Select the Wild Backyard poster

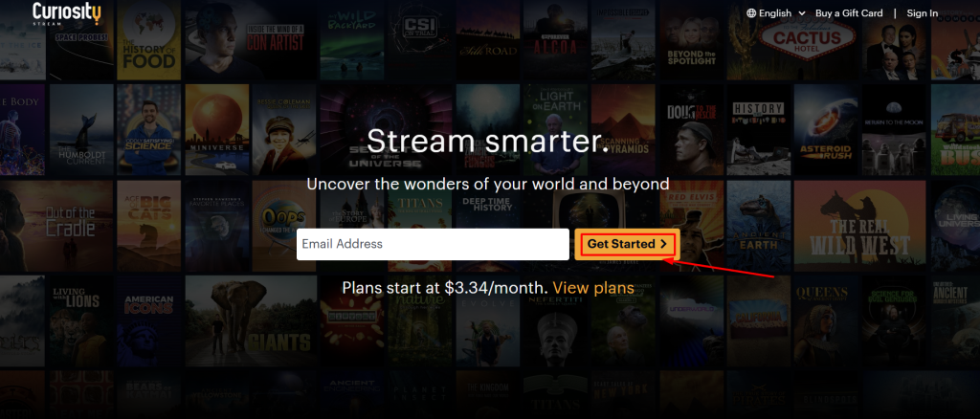(x=352, y=40)
